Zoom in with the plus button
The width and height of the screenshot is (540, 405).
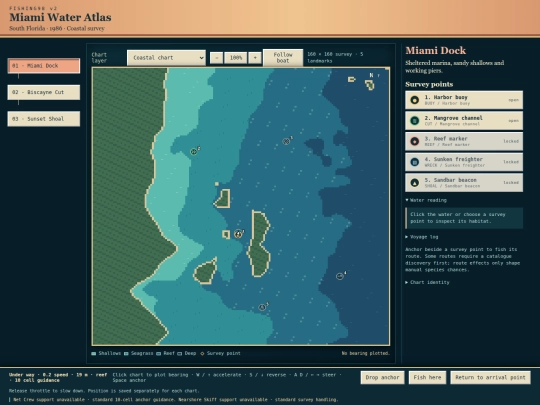coord(255,58)
